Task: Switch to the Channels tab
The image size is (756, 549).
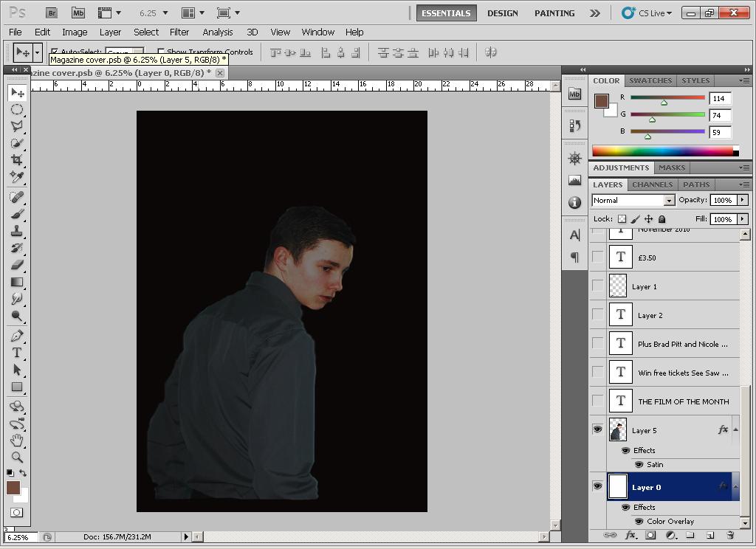Action: (652, 184)
